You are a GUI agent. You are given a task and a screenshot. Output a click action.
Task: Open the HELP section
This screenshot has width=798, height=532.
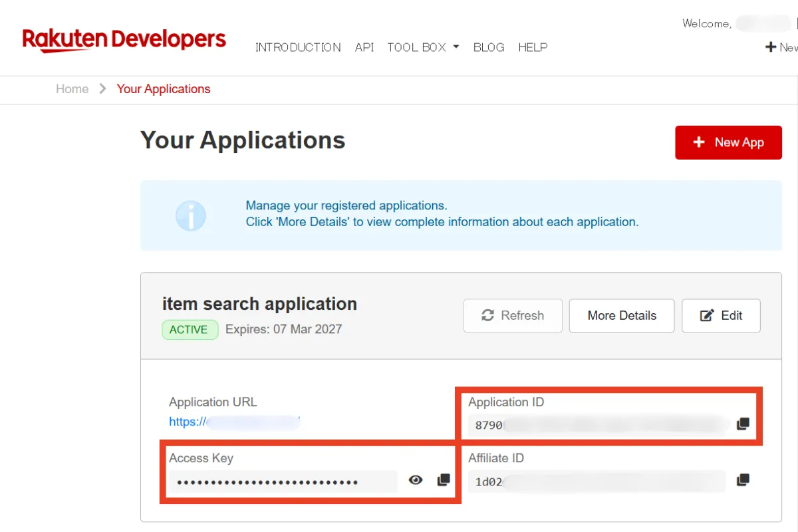tap(533, 47)
